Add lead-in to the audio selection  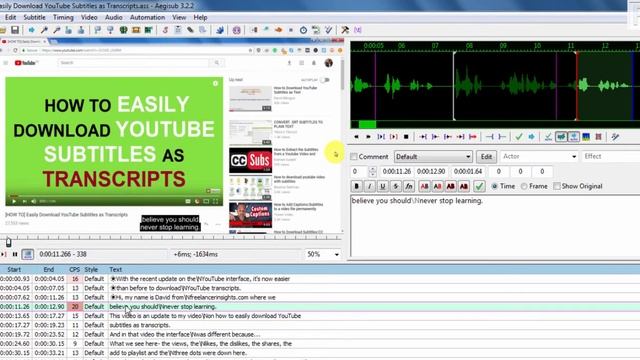coord(490,137)
